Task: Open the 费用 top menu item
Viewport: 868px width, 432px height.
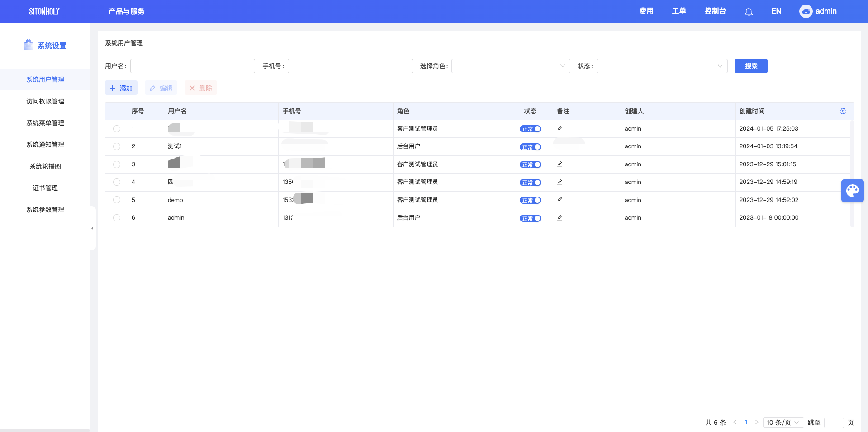Action: coord(646,11)
